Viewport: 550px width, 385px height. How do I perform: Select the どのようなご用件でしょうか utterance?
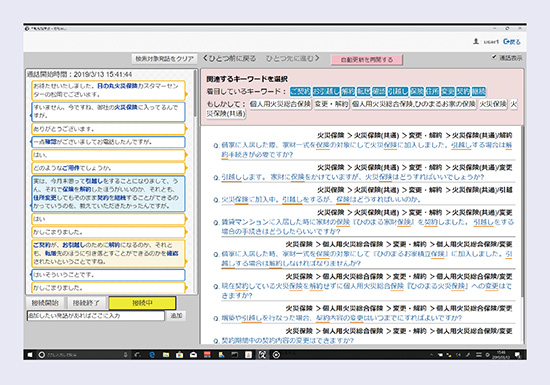(108, 168)
